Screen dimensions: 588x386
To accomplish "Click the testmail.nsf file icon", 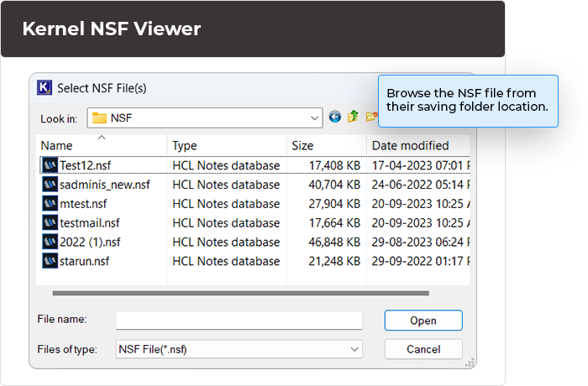I will pos(50,222).
